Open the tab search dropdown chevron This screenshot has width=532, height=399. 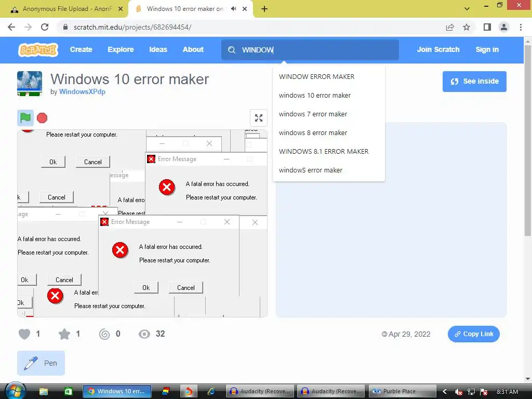467,8
